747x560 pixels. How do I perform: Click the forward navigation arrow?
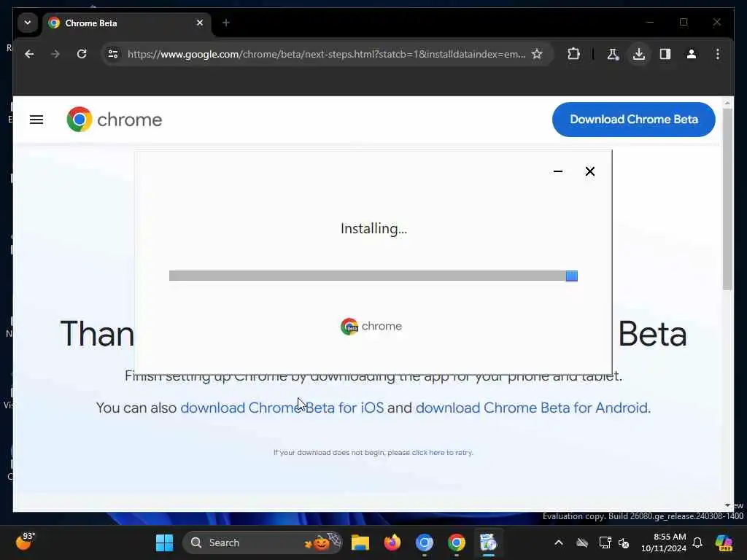point(55,54)
